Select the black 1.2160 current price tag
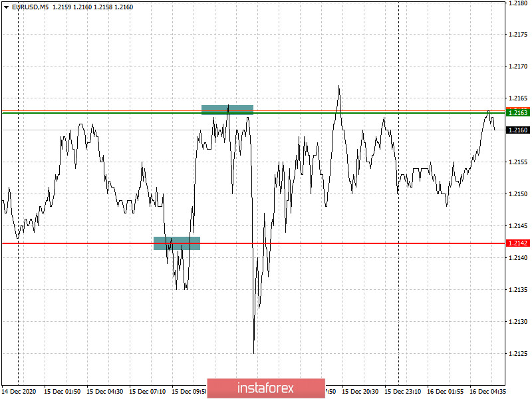 pos(518,130)
